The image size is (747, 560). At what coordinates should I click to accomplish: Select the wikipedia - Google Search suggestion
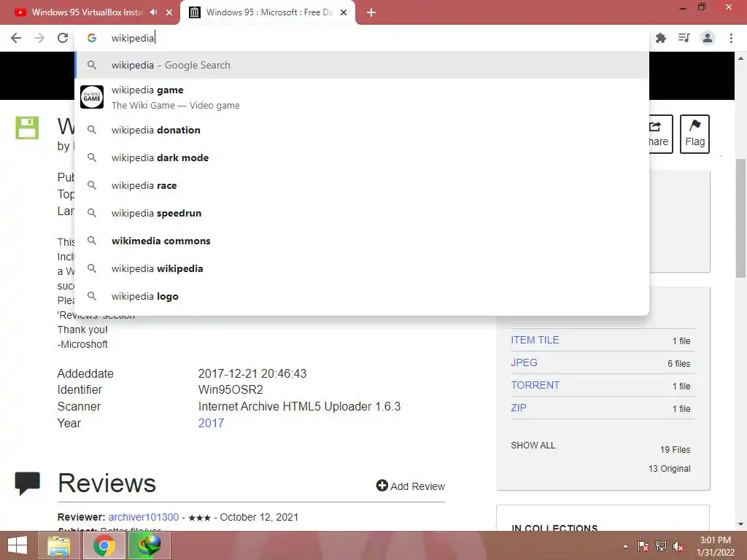pyautogui.click(x=362, y=65)
